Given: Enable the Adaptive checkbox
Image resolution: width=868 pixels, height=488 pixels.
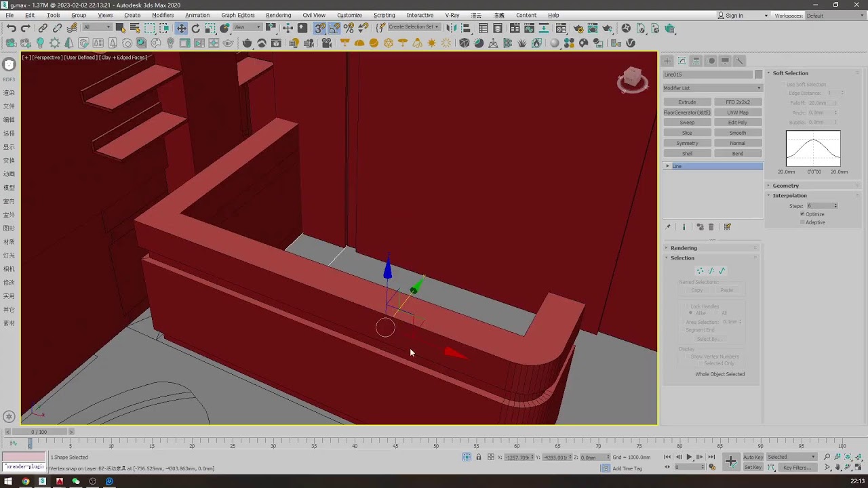Looking at the screenshot, I should click(x=802, y=222).
